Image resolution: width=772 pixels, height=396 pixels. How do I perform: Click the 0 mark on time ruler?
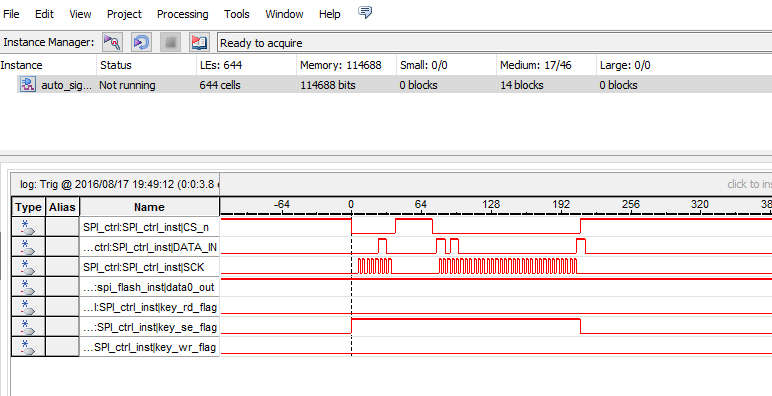pyautogui.click(x=351, y=204)
